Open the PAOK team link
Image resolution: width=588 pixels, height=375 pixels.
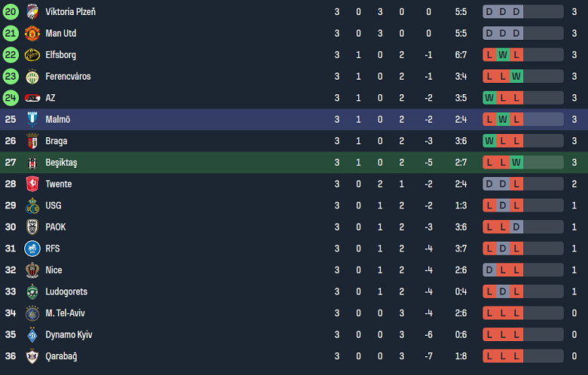pyautogui.click(x=57, y=227)
